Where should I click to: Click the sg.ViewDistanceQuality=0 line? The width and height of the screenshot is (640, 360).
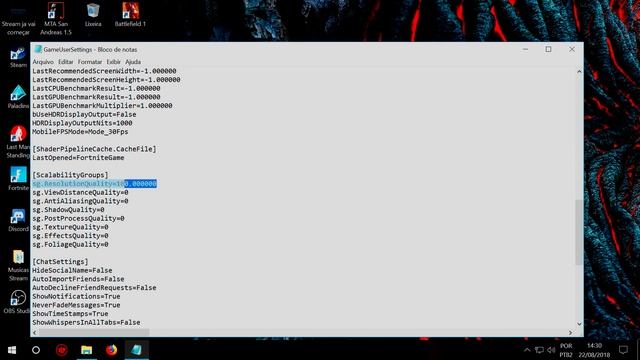80,192
